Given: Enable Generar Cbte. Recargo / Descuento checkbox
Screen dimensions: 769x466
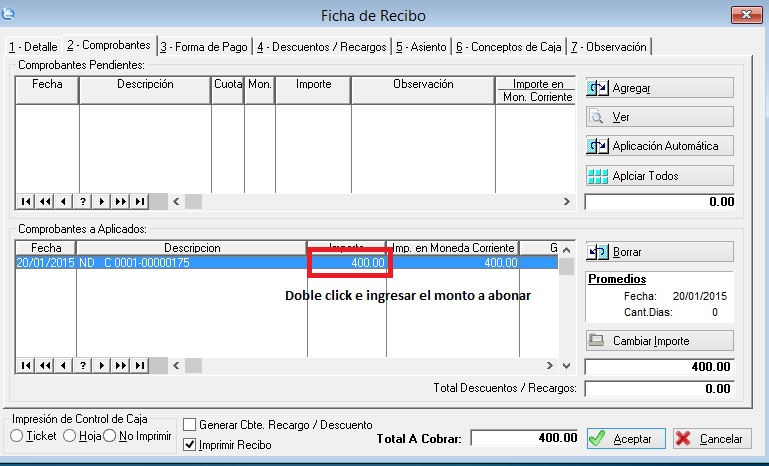Looking at the screenshot, I should tap(190, 425).
